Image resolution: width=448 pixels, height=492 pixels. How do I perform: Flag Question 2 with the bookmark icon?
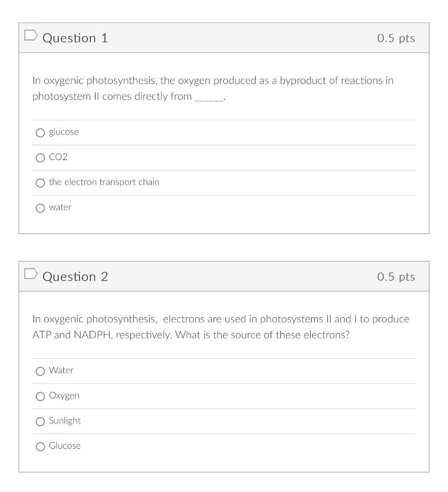(31, 273)
